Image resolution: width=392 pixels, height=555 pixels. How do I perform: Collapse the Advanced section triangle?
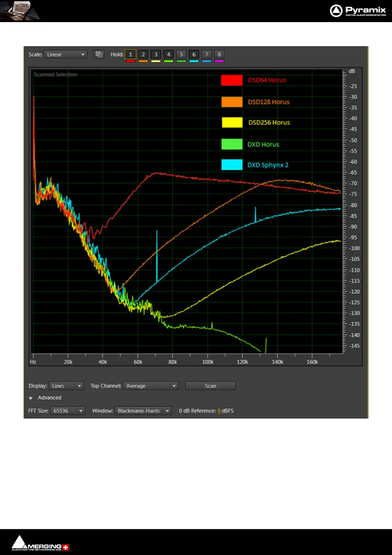[31, 398]
